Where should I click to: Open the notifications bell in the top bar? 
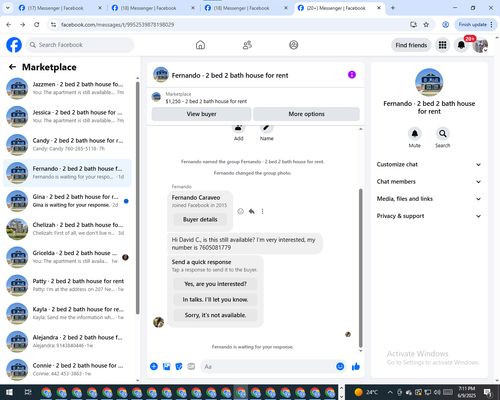461,45
